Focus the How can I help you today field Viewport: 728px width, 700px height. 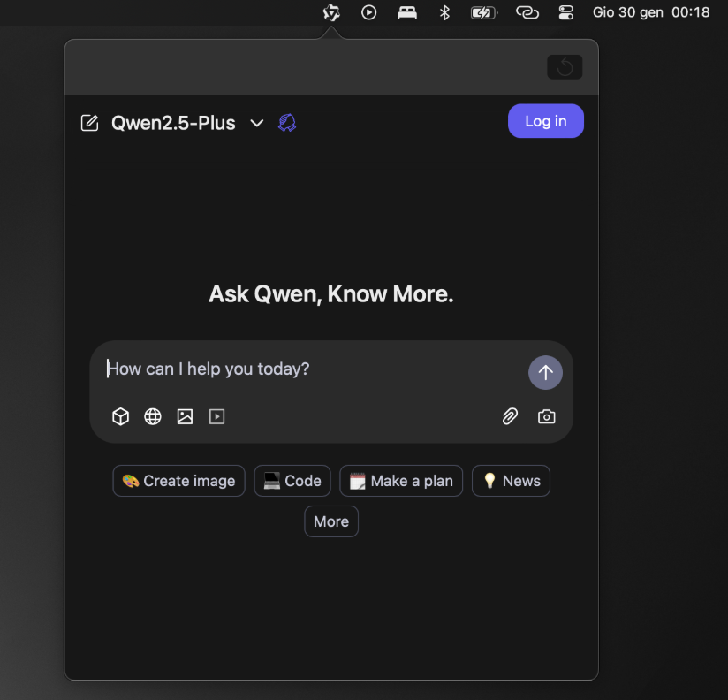pyautogui.click(x=311, y=369)
